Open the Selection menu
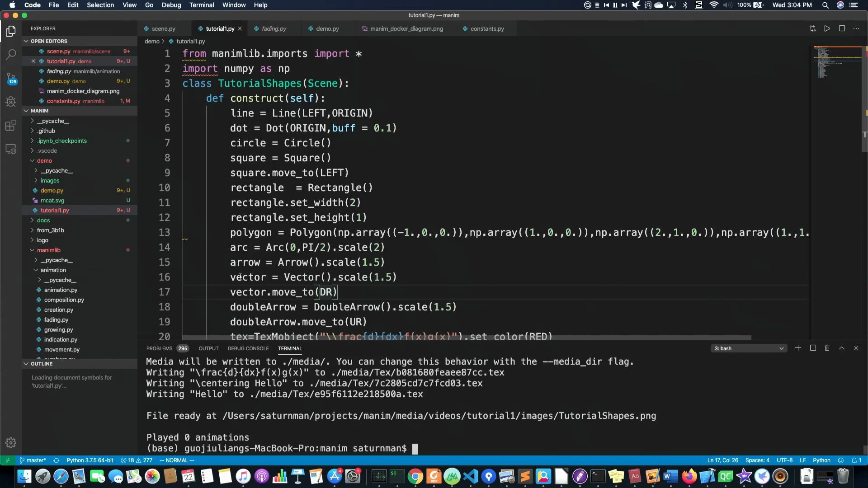Viewport: 868px width, 488px height. tap(100, 5)
